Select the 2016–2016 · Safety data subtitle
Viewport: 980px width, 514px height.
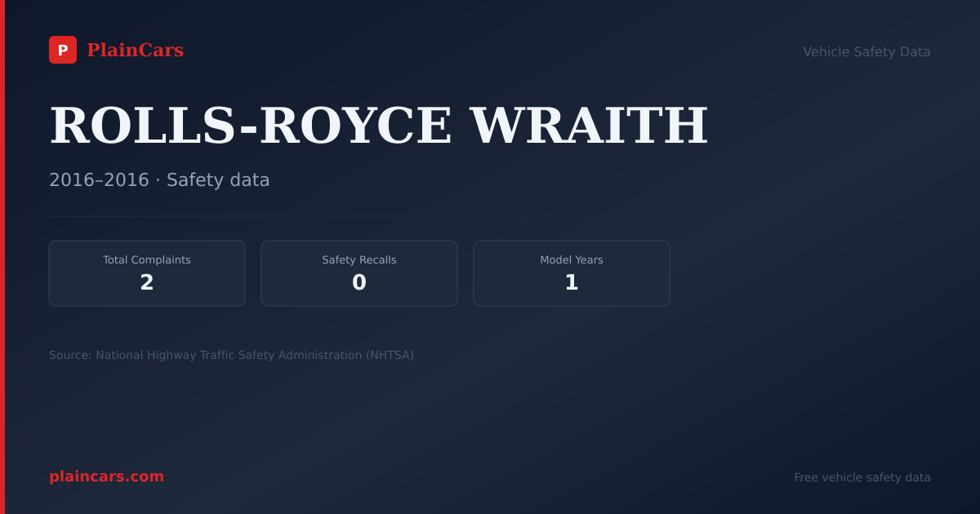[x=159, y=179]
